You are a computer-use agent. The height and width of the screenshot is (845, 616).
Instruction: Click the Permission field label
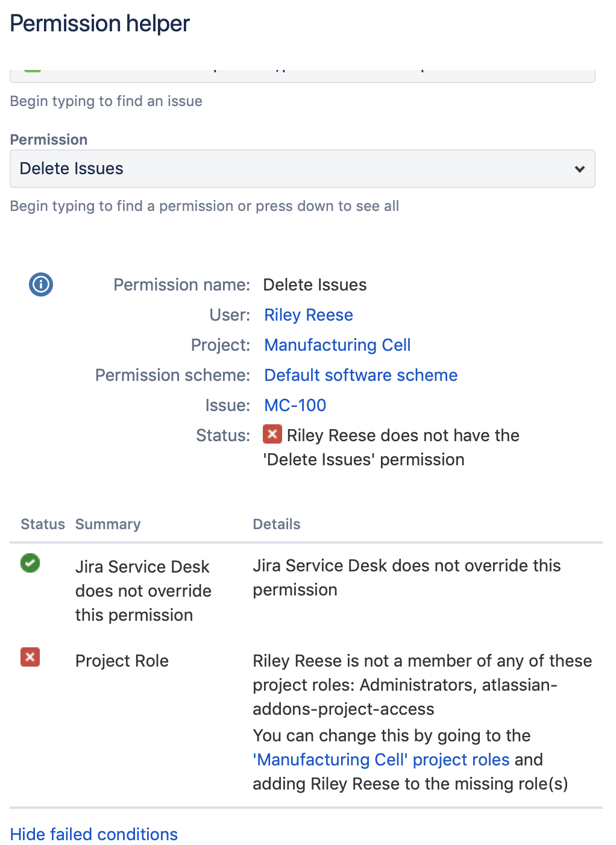(x=49, y=139)
